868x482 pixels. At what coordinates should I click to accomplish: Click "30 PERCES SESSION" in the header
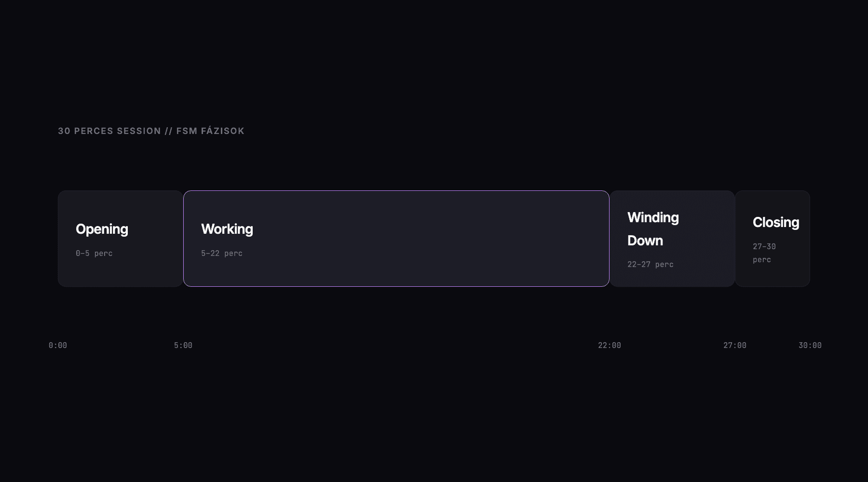[109, 131]
